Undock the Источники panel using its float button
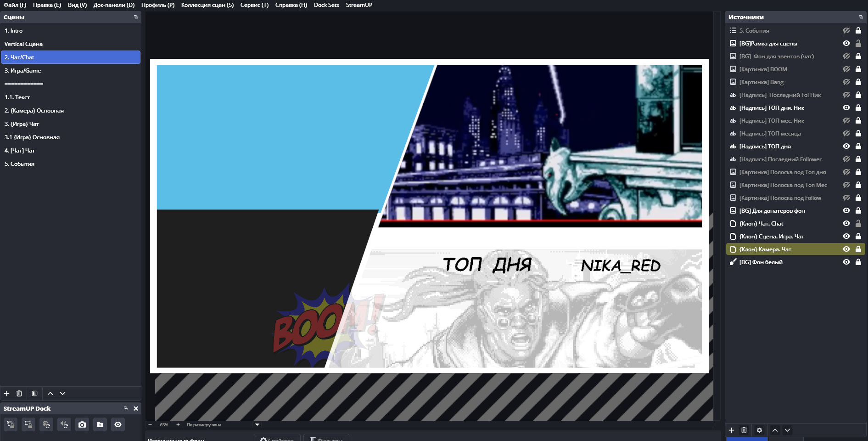The height and width of the screenshot is (441, 868). coord(861,17)
